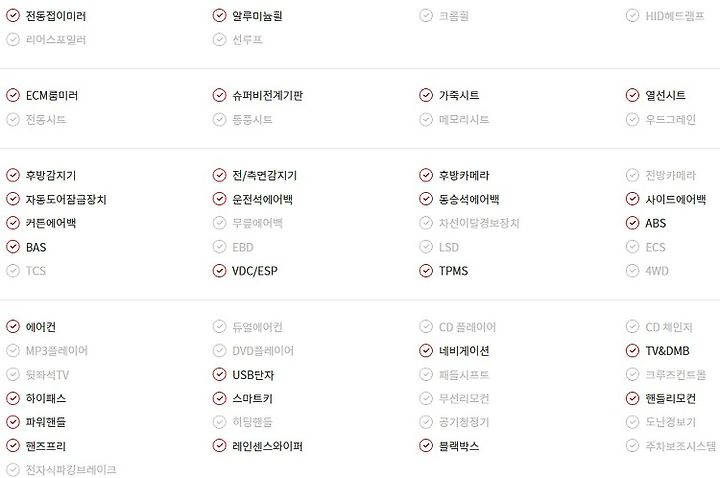This screenshot has width=720, height=478.
Task: Click the USB단자 label
Action: 253,375
